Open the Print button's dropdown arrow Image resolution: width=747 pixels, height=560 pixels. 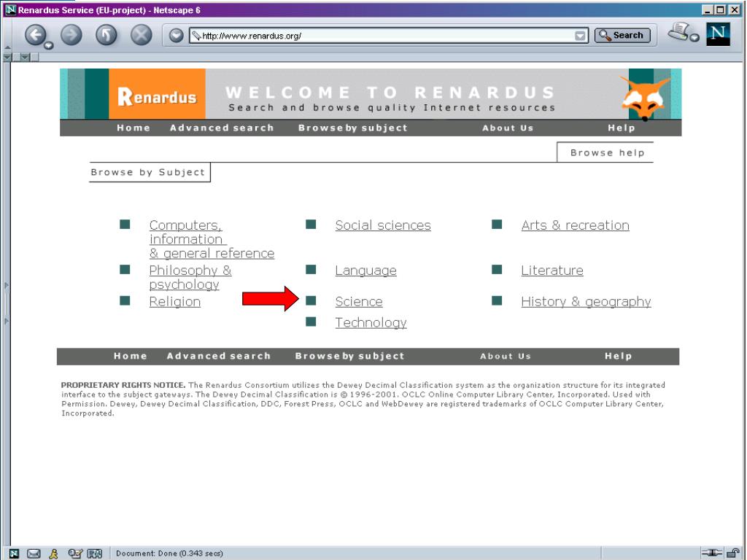(694, 38)
